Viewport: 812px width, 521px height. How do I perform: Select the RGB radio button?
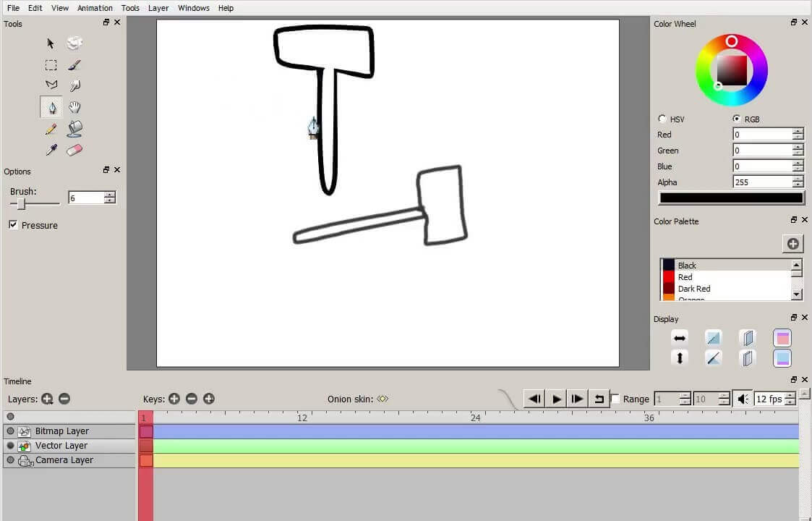736,119
